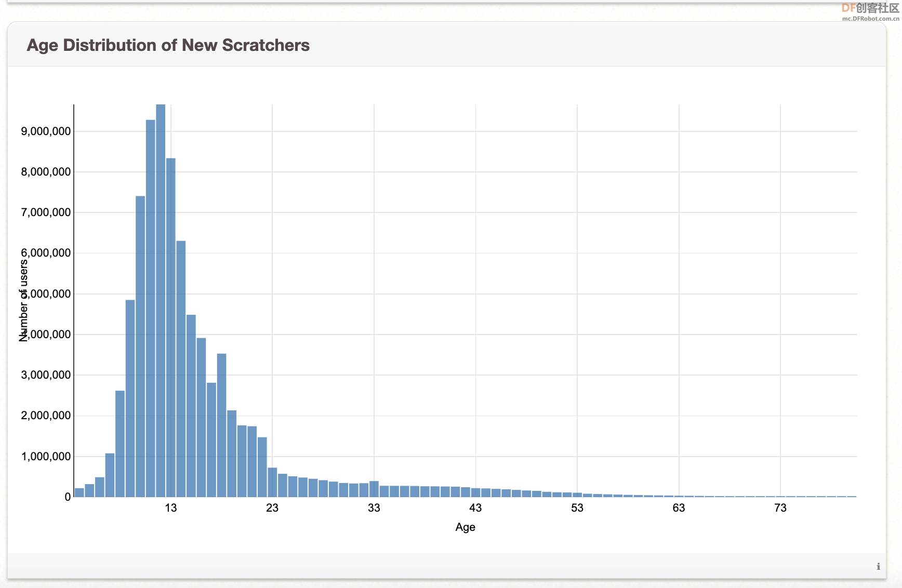Screen dimensions: 902x588
Task: Click the 'Number of users' axis title
Action: click(x=23, y=301)
